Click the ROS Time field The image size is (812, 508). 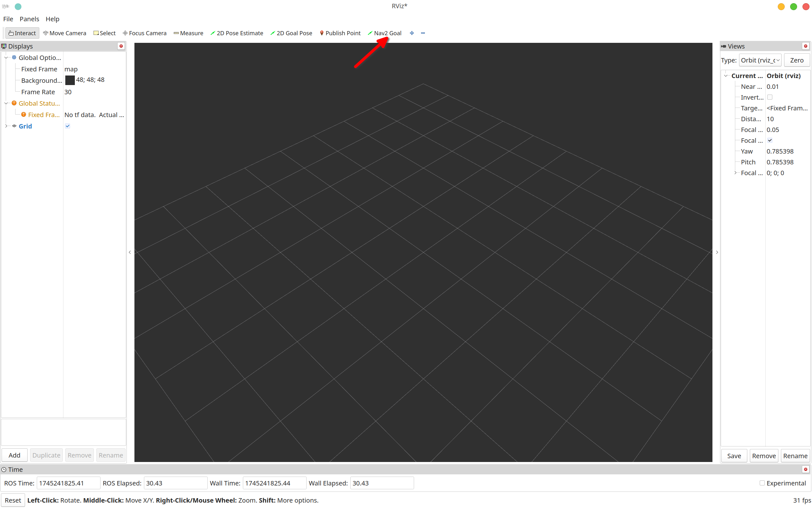68,483
